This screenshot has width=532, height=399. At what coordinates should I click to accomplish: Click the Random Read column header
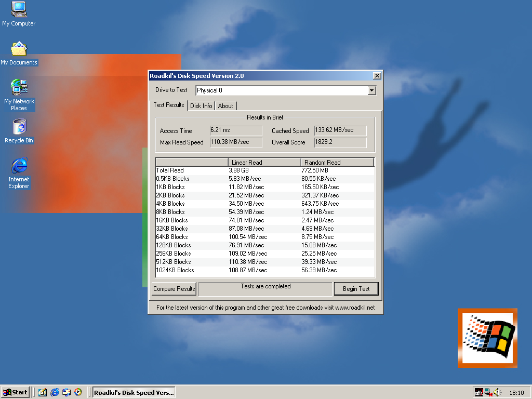[x=337, y=162]
